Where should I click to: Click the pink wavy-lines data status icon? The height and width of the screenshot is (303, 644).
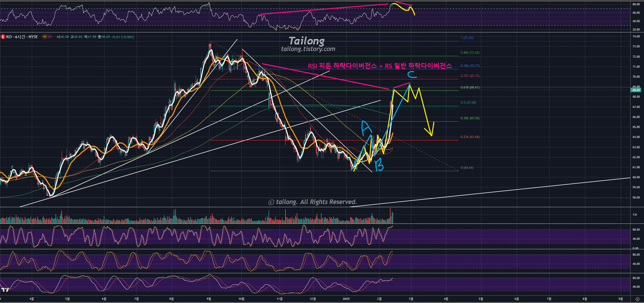coord(49,37)
